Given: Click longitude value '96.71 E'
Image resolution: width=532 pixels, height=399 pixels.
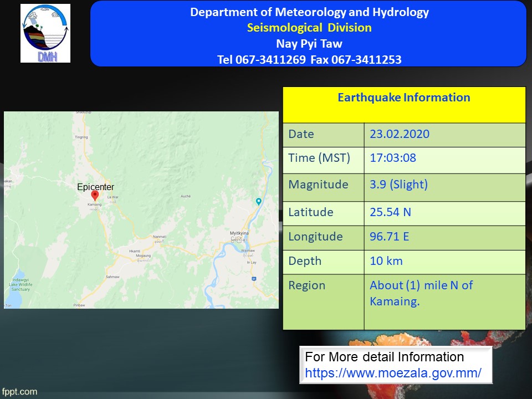Looking at the screenshot, I should [389, 237].
